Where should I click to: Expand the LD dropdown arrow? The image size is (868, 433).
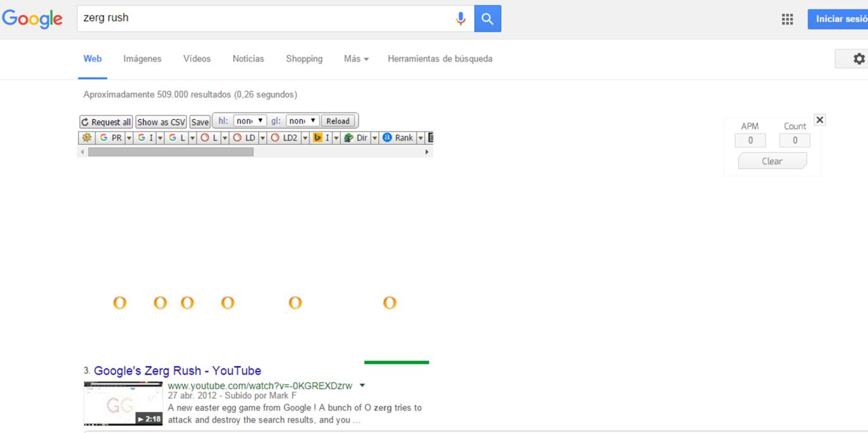[x=262, y=137]
